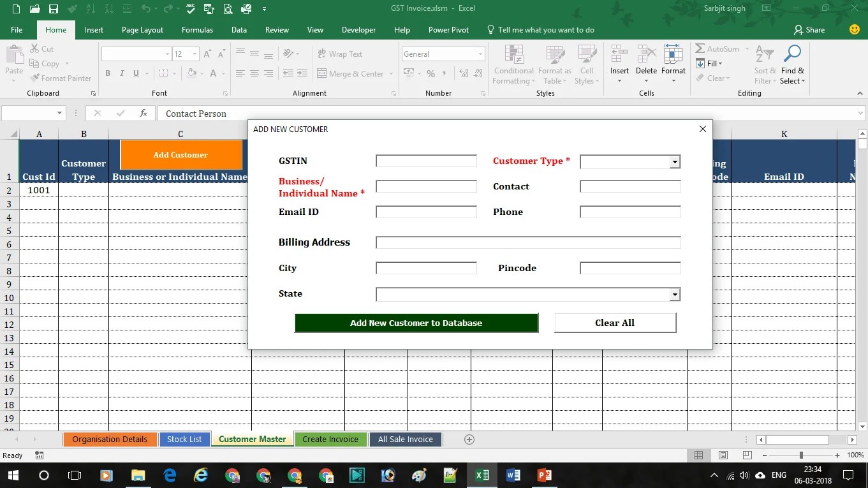The height and width of the screenshot is (488, 868).
Task: Save the workbook using Quick Access toolbar
Action: coord(53,9)
